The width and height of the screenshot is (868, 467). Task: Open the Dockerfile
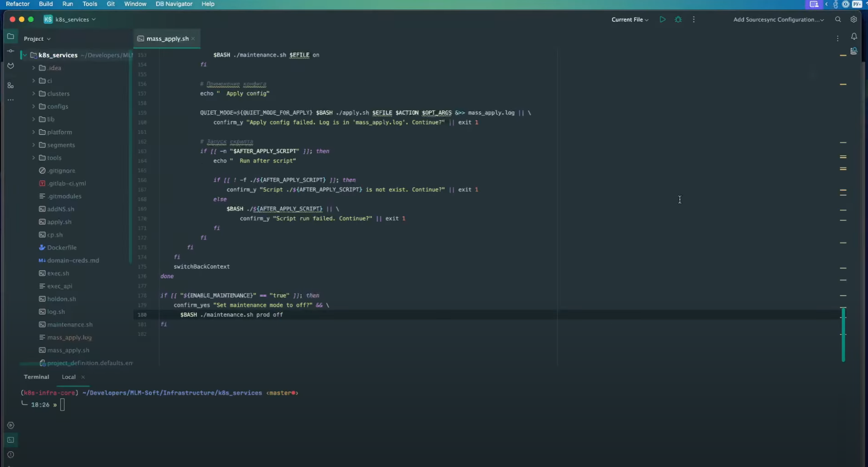(62, 248)
